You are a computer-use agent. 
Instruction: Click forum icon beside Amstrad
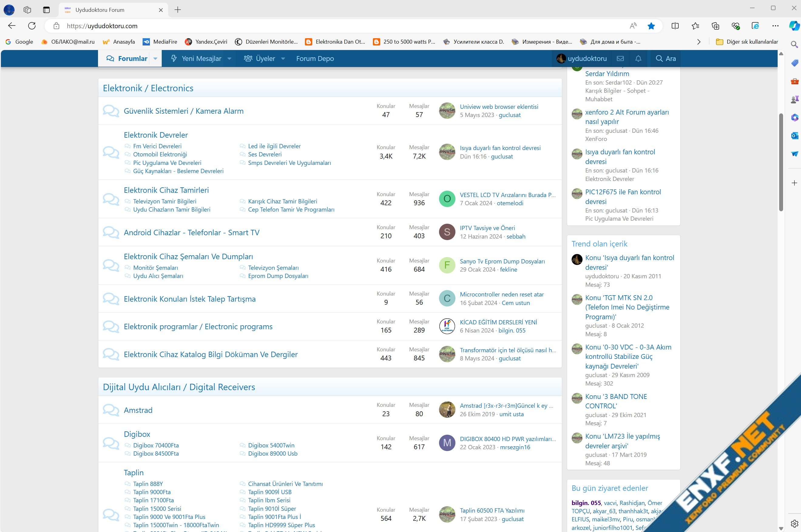click(x=111, y=410)
